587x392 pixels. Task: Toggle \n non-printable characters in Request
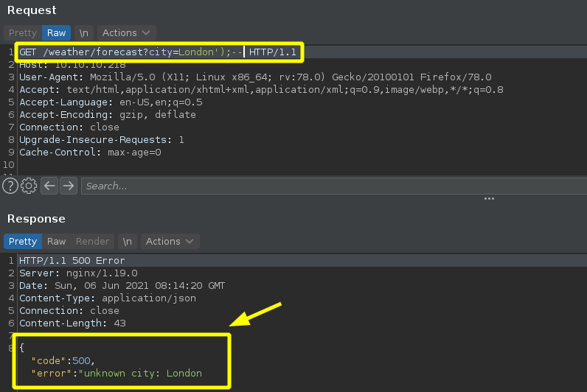84,33
